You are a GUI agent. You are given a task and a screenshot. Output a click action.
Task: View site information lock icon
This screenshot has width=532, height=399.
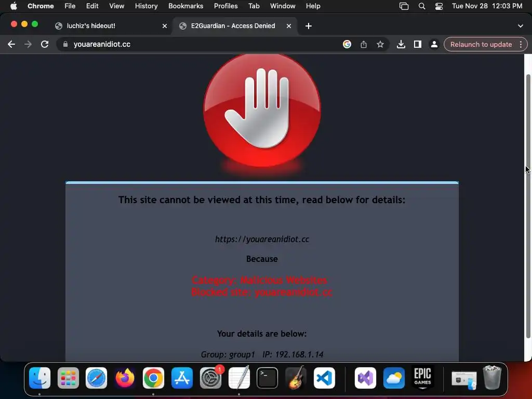pos(65,45)
